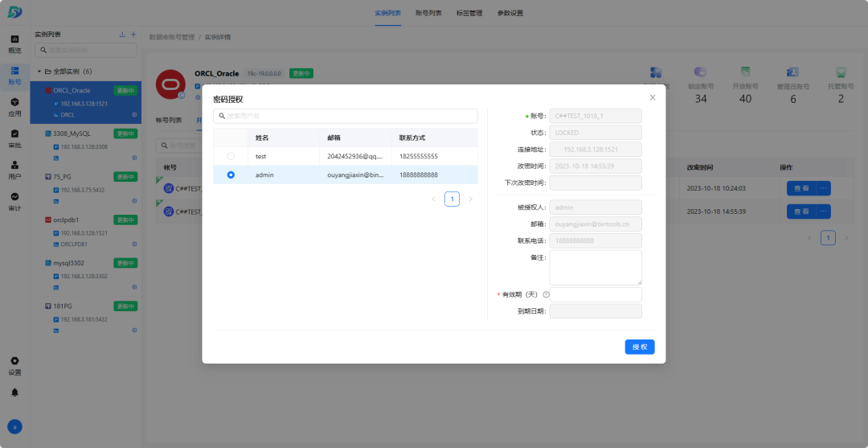Click the 托管账号 2 statistic
This screenshot has width=868, height=448.
pyautogui.click(x=841, y=86)
